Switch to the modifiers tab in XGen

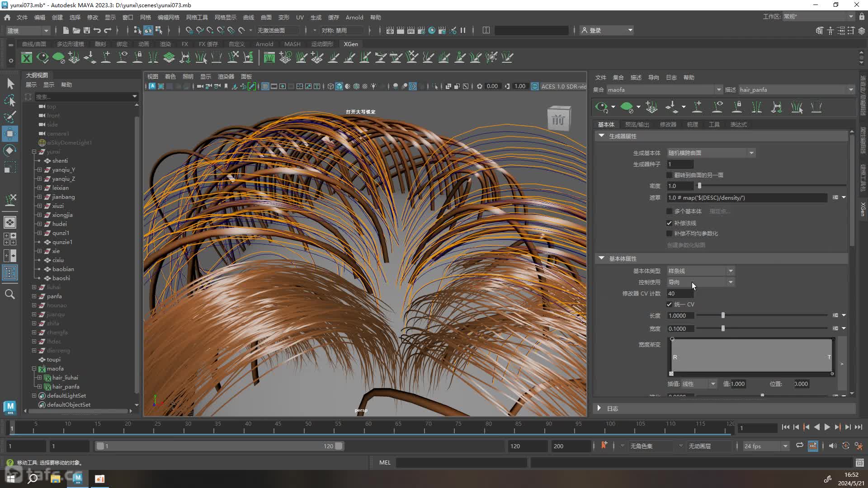click(x=668, y=124)
